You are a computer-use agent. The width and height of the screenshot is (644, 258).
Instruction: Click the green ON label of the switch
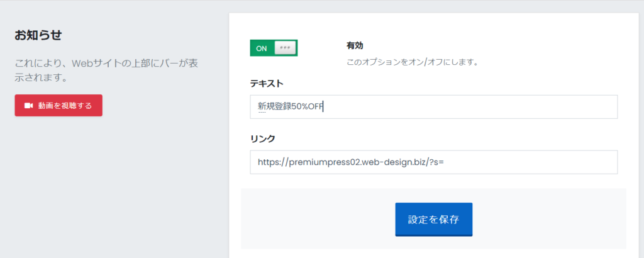pyautogui.click(x=262, y=48)
